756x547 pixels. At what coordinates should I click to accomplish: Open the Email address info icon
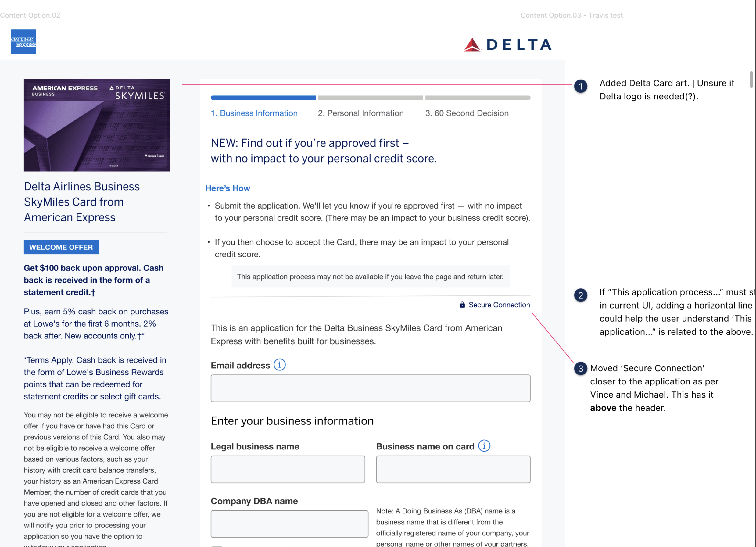tap(279, 365)
